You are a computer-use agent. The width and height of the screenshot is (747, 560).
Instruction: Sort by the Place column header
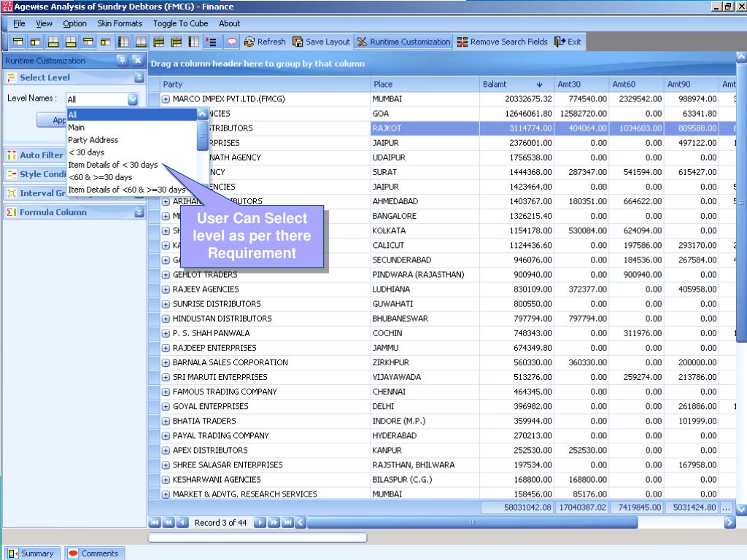(425, 85)
